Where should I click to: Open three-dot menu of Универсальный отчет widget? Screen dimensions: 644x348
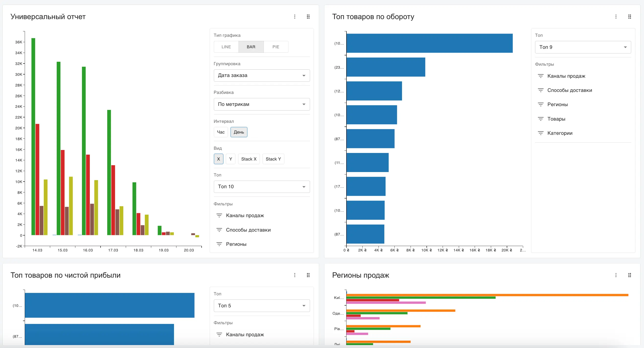[x=295, y=16]
